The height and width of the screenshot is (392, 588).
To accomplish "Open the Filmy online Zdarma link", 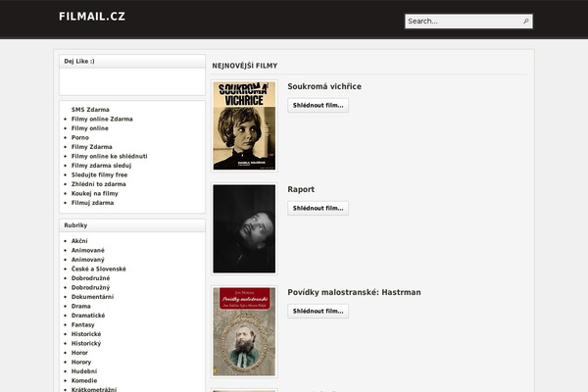I will [x=102, y=119].
